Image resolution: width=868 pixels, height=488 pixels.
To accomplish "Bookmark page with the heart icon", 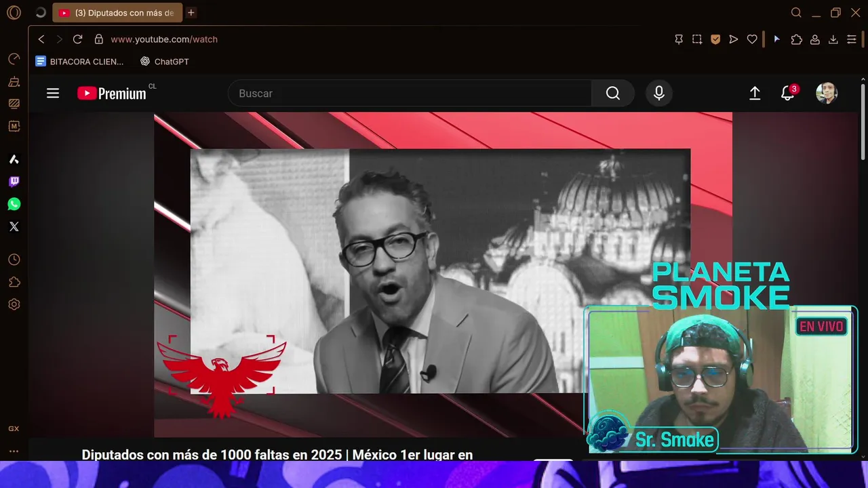I will (x=752, y=39).
